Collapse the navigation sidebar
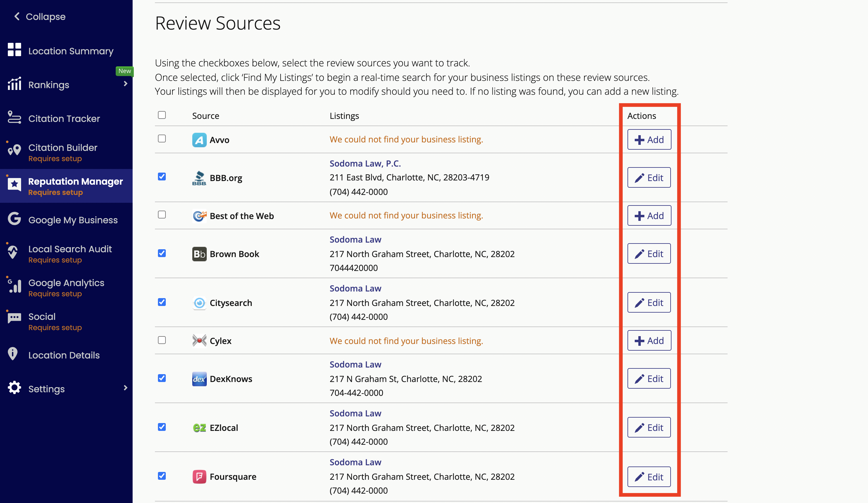The height and width of the screenshot is (503, 868). click(x=38, y=17)
